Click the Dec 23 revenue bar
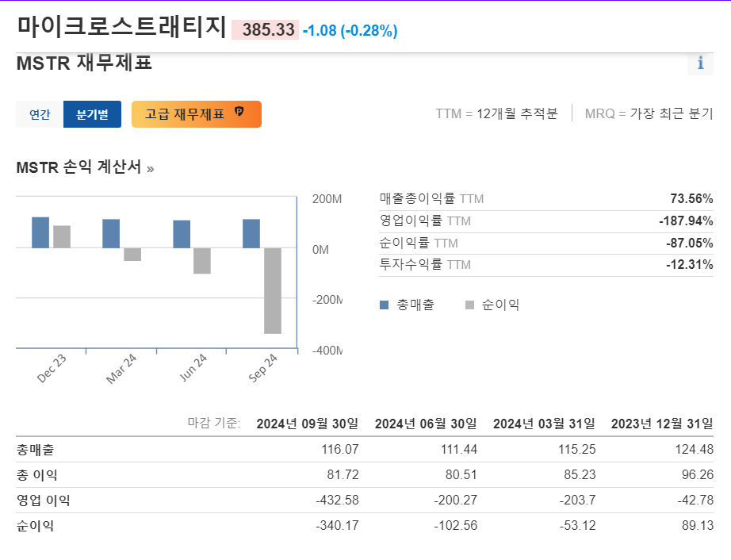Viewport: 731px width, 560px height. coord(40,232)
